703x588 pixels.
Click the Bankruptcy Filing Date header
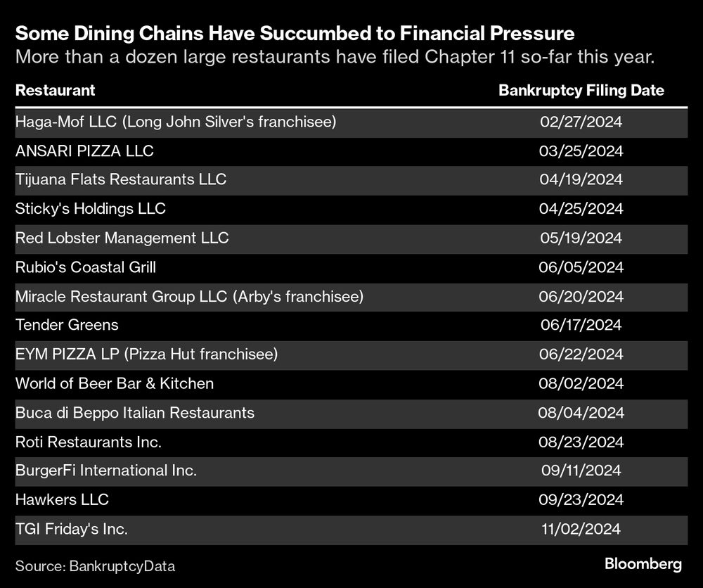[x=581, y=90]
